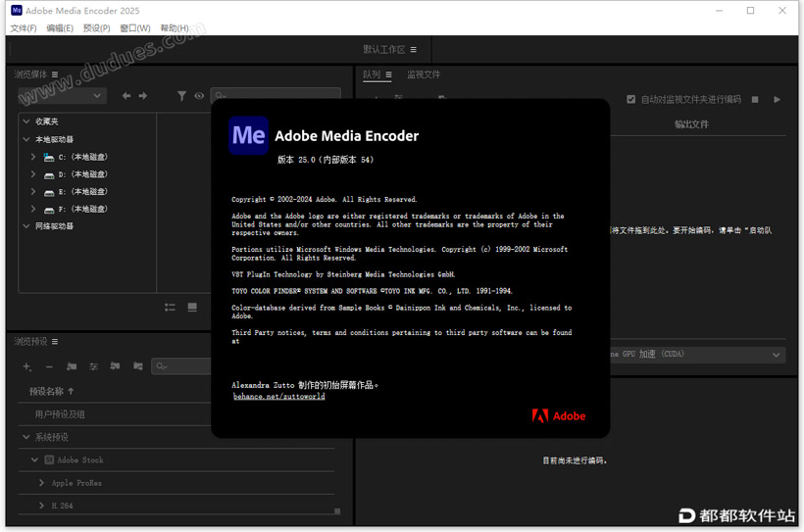Open the file type filter funnel
This screenshot has height=532, width=804.
tap(181, 96)
